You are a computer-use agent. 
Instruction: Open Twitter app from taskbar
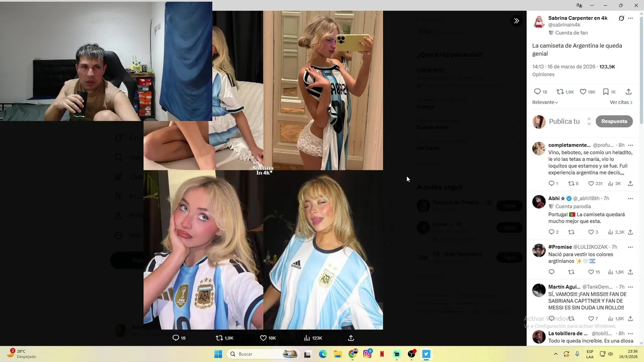click(x=426, y=354)
